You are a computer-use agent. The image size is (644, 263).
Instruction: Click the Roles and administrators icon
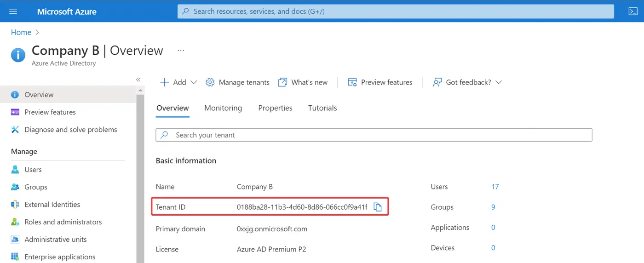(x=15, y=222)
